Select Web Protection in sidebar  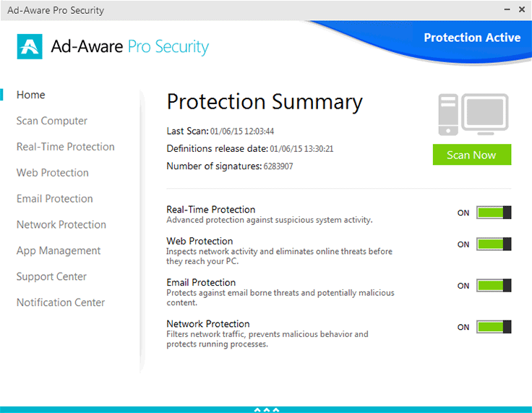tap(53, 173)
